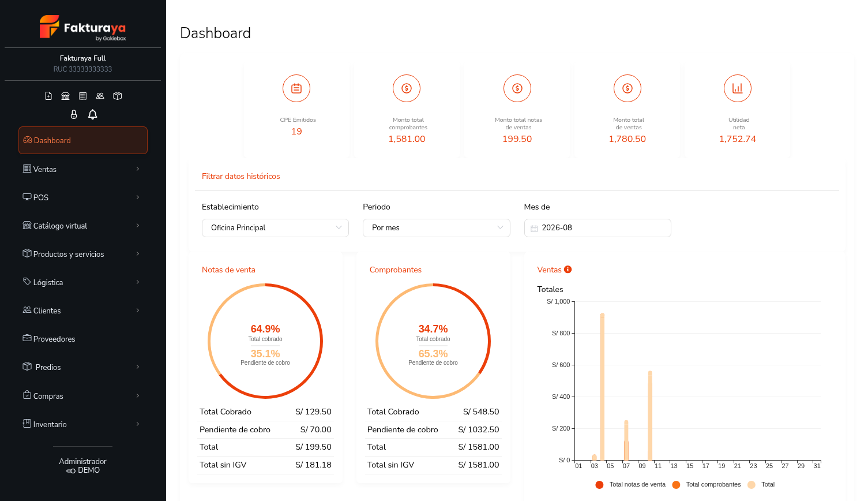Toggle the Total notas de venta legend series
The height and width of the screenshot is (501, 868).
tap(630, 485)
